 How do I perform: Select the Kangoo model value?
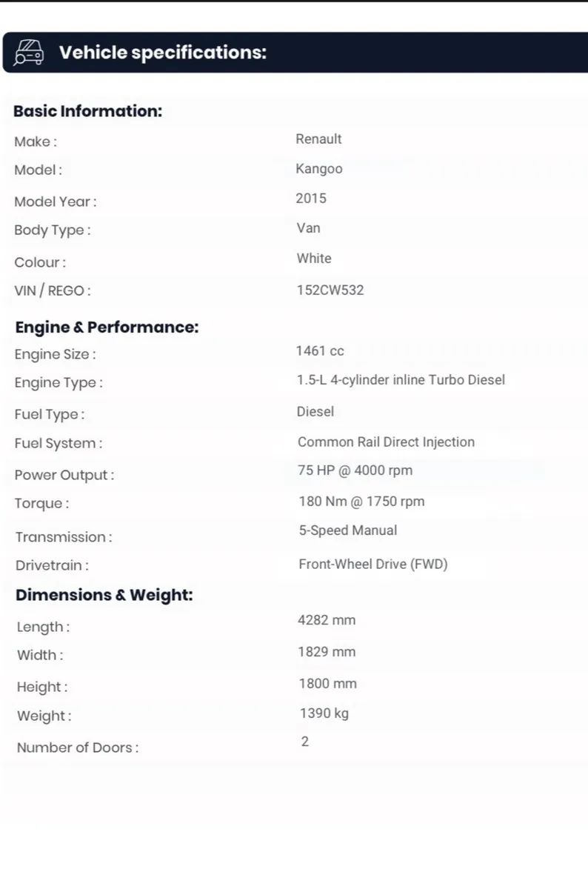(x=318, y=169)
